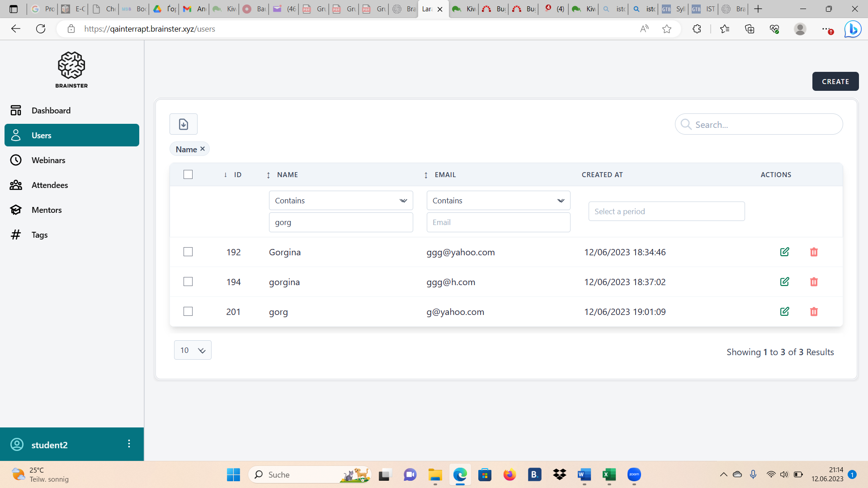Open Webinars in the sidebar
This screenshot has width=868, height=488.
coord(48,160)
